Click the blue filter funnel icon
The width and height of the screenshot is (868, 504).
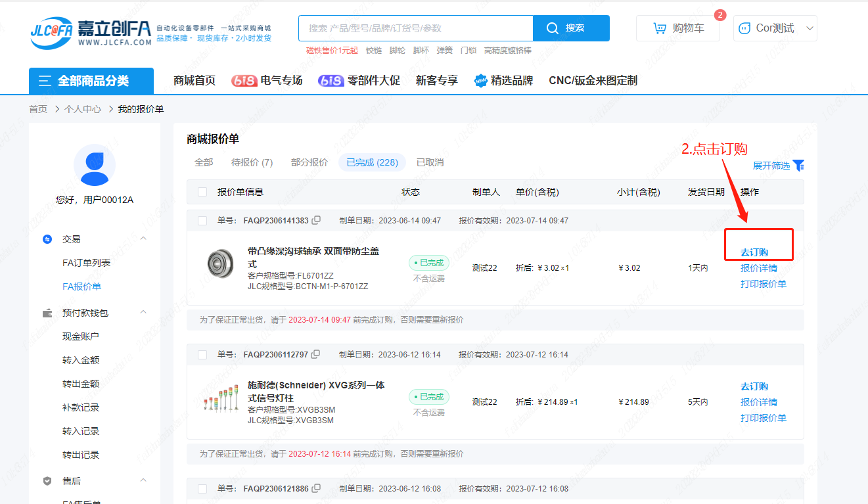point(798,166)
